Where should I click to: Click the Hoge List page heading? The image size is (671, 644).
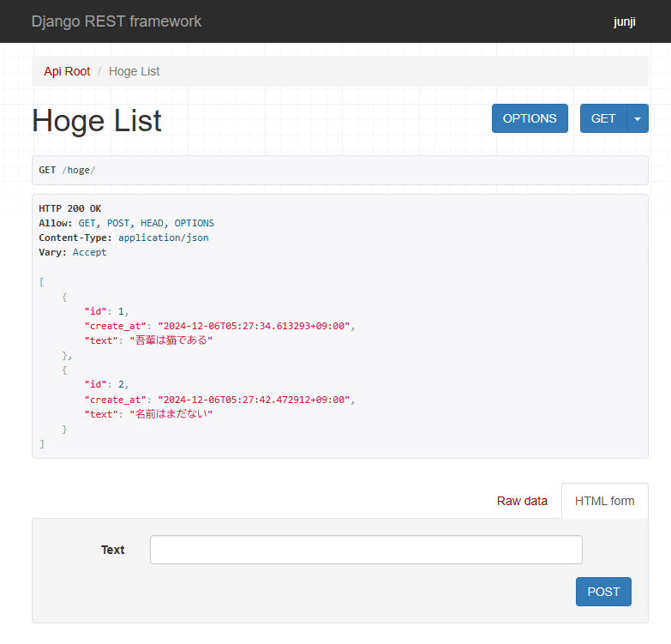[x=97, y=121]
